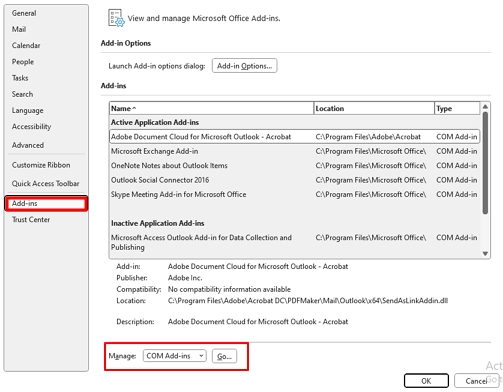Click the Adobe Inc. publisher value
Viewport: 503px width, 392px height.
pyautogui.click(x=185, y=278)
